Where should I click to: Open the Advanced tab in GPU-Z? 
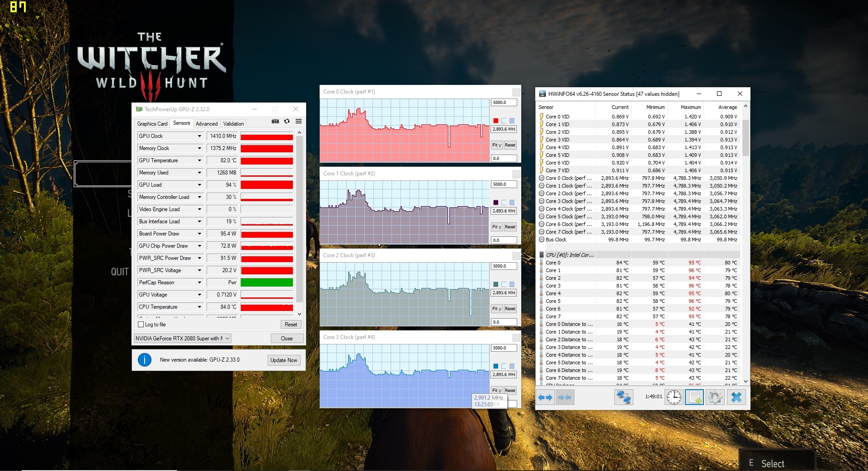point(207,124)
